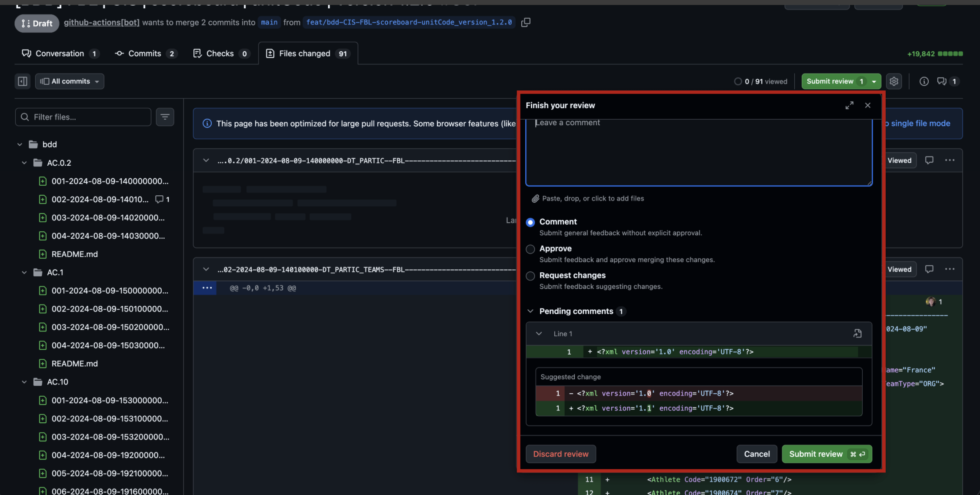Click the Draft status badge
980x495 pixels.
[37, 23]
